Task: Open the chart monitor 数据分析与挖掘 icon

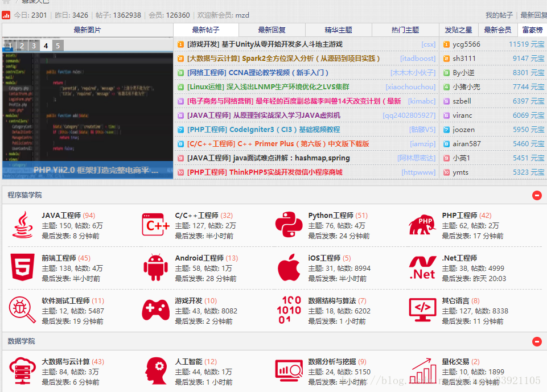Action: pyautogui.click(x=289, y=371)
